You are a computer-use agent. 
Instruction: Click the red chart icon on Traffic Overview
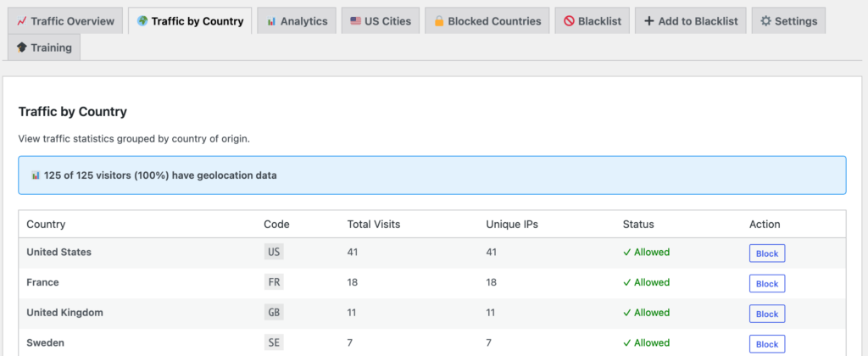pos(21,21)
